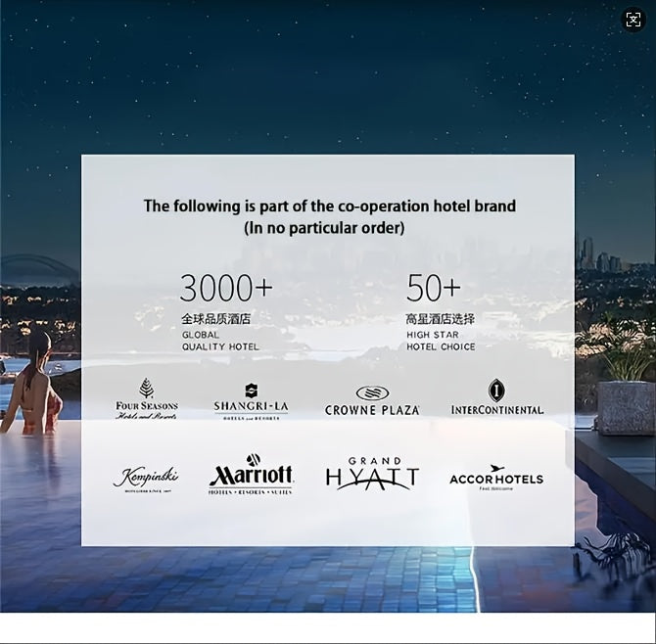This screenshot has width=656, height=644.
Task: Click the '(In no particular order)' text
Action: click(x=324, y=228)
